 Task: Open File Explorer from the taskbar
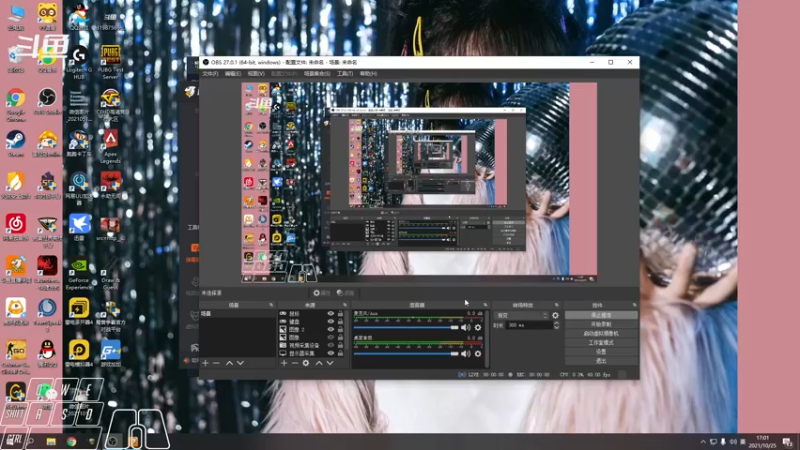coord(51,441)
